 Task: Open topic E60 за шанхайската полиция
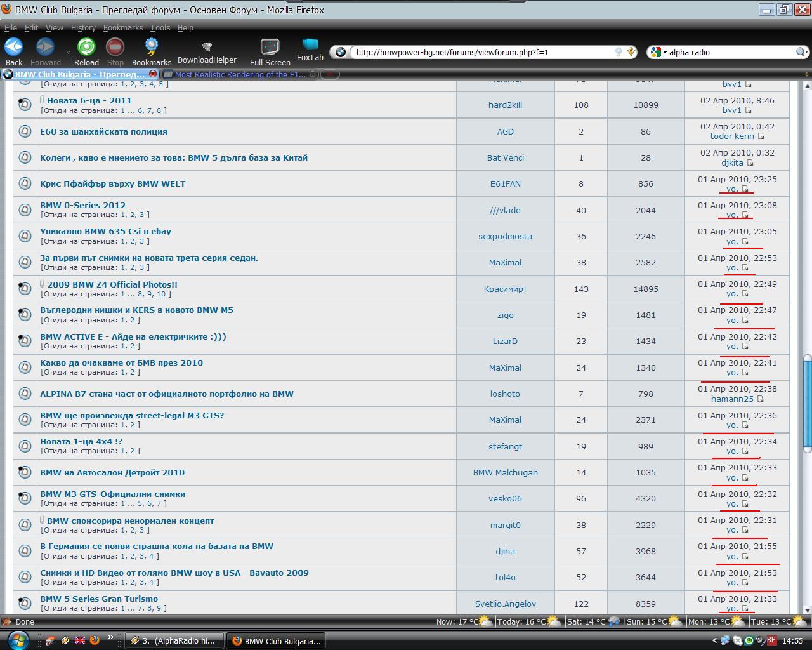click(x=103, y=131)
